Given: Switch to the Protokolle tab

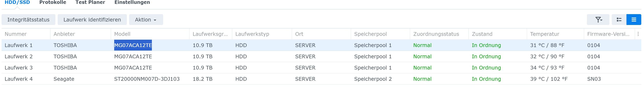Looking at the screenshot, I should (x=53, y=3).
